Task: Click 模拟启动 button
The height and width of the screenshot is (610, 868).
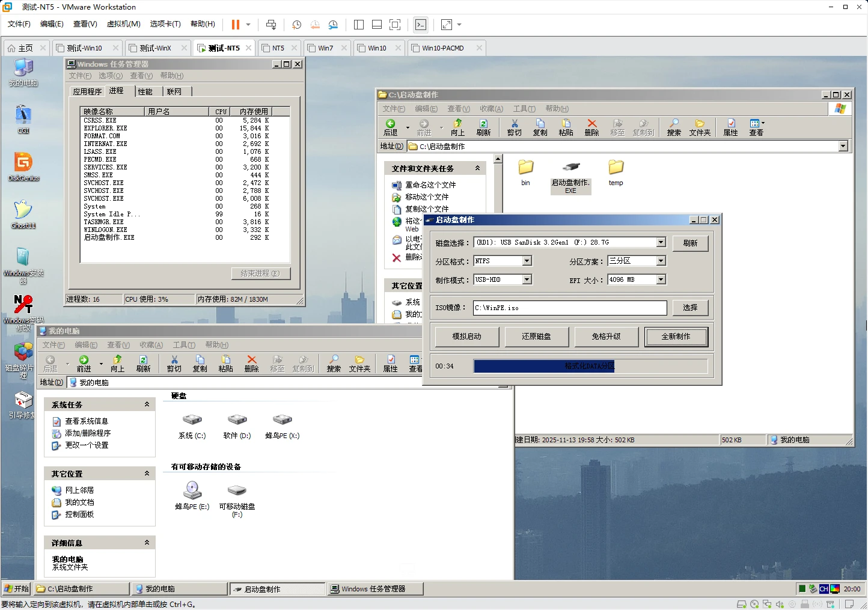Action: click(x=467, y=337)
